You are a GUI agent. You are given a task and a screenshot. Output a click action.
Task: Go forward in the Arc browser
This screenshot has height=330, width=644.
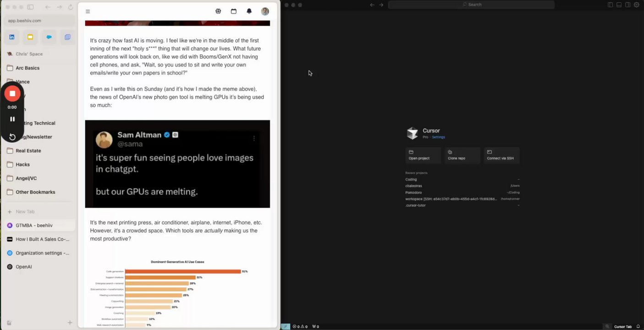60,7
